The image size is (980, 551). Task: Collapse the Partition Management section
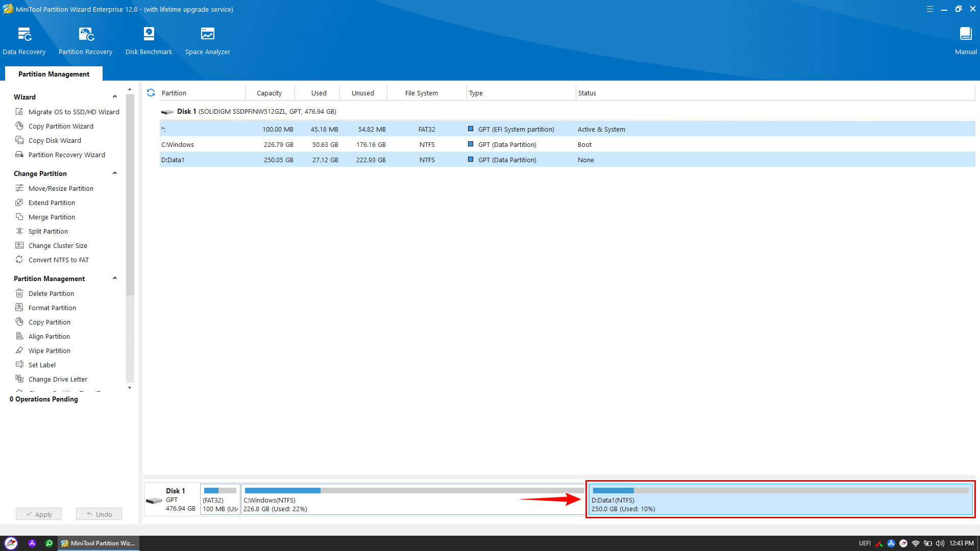(x=115, y=278)
